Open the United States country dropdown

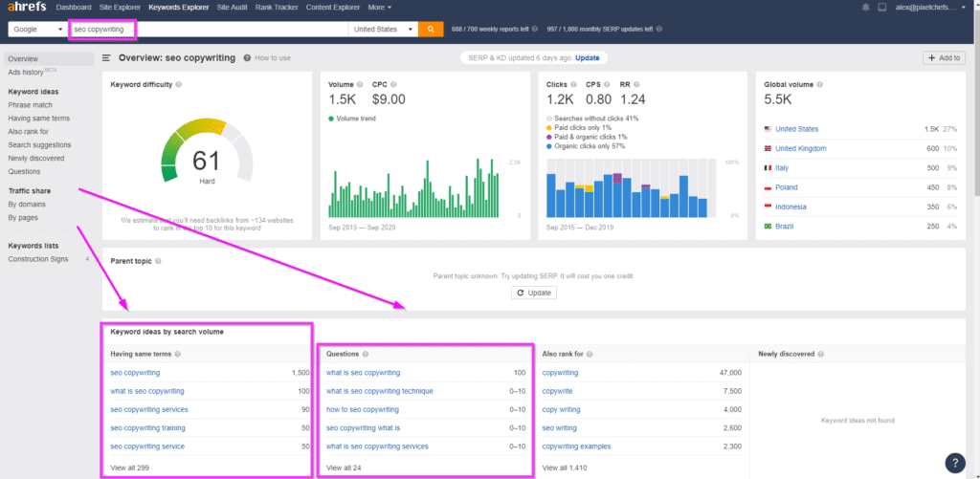[383, 30]
